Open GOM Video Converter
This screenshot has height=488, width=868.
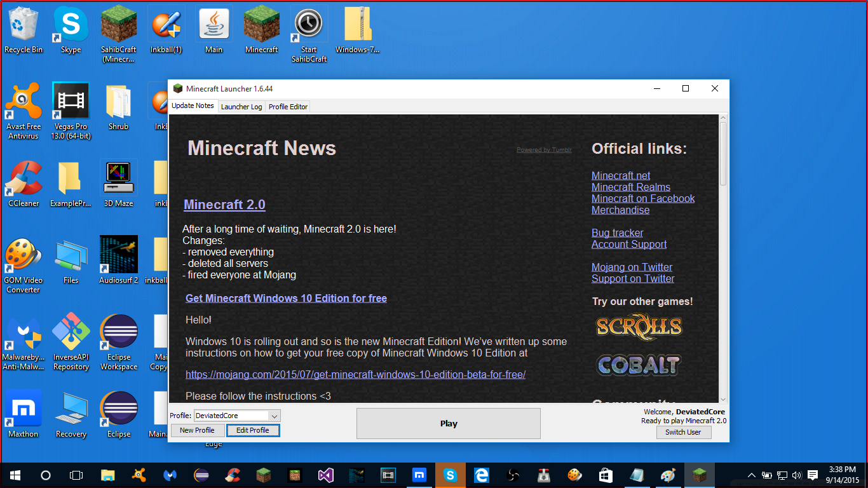tap(23, 254)
